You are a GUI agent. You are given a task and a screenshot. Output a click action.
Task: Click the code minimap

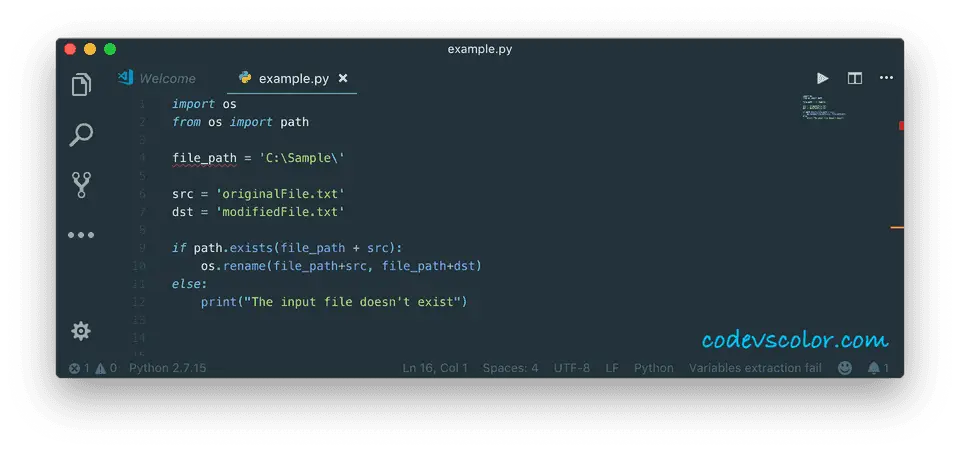(x=823, y=107)
